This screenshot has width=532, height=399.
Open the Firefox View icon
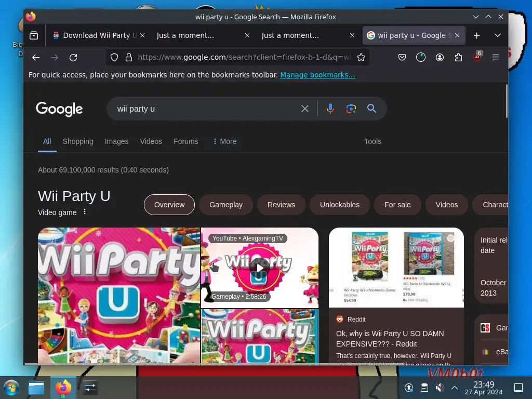click(x=34, y=35)
